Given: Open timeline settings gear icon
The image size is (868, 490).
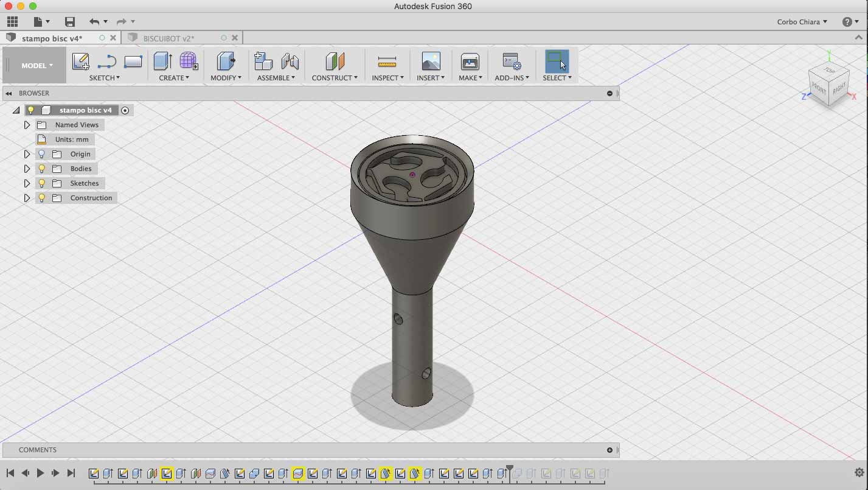Looking at the screenshot, I should pyautogui.click(x=859, y=473).
